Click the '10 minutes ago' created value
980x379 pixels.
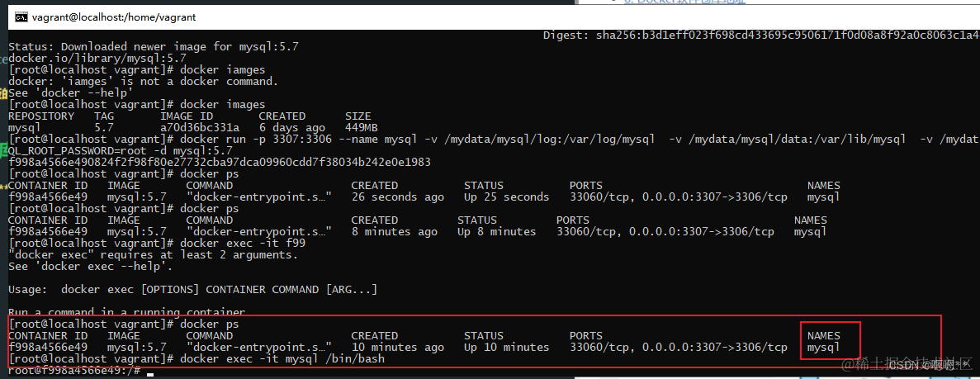(397, 347)
